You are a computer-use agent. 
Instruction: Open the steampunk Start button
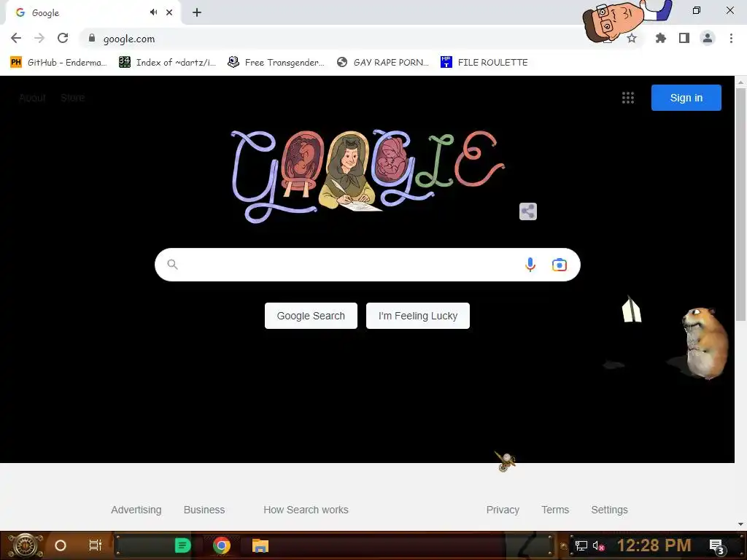tap(26, 545)
